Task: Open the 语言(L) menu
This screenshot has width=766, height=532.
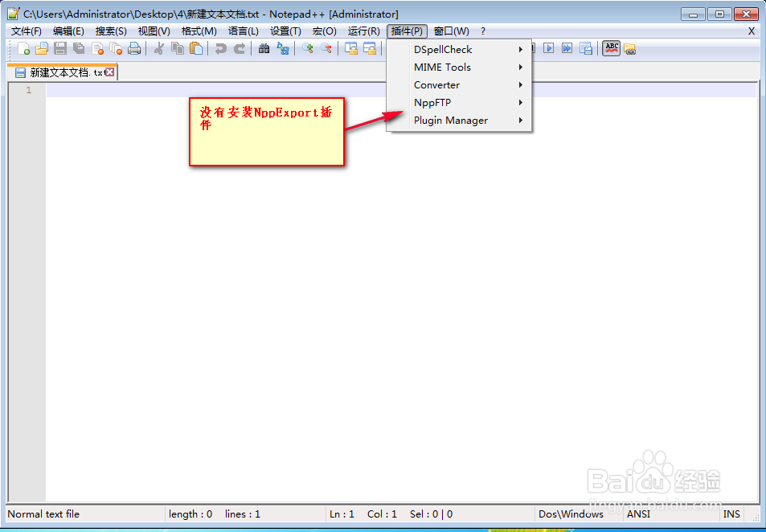Action: (x=243, y=31)
